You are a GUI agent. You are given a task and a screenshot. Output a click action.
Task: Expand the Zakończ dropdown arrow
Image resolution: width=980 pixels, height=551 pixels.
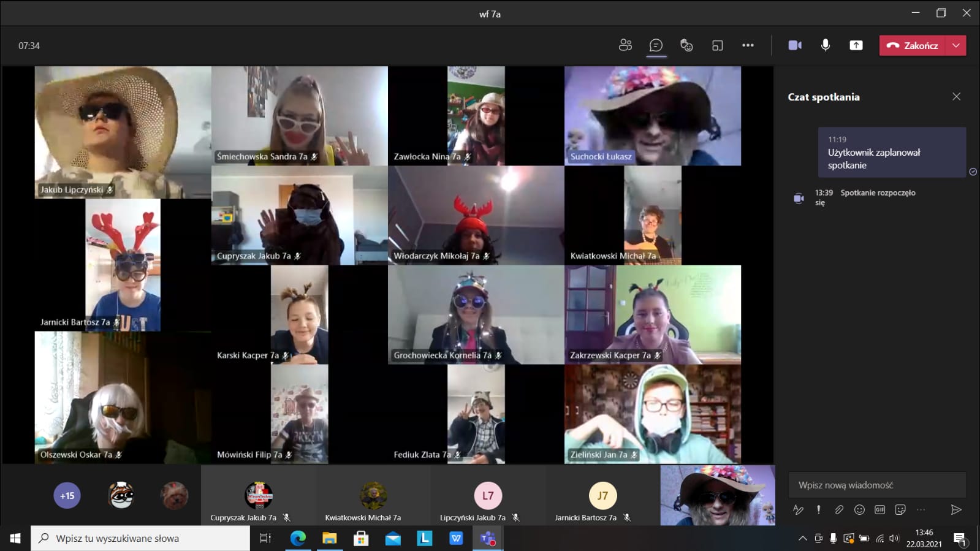click(956, 45)
